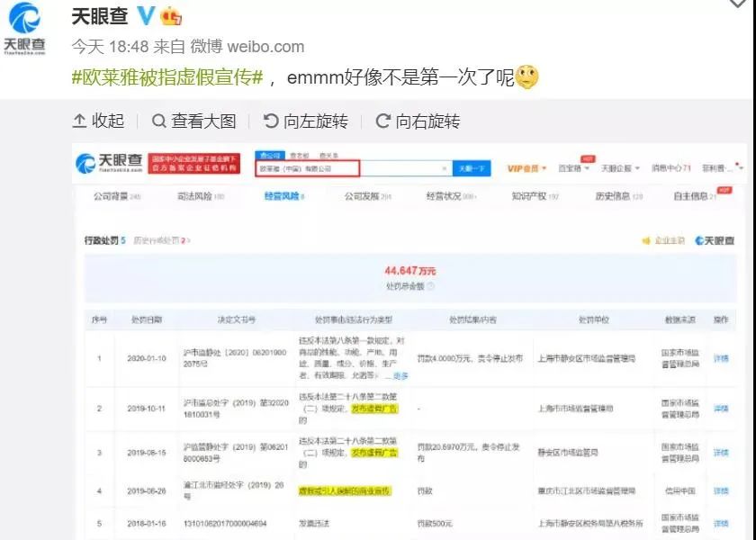Clear the search box with the X
The width and height of the screenshot is (756, 540).
pyautogui.click(x=444, y=169)
